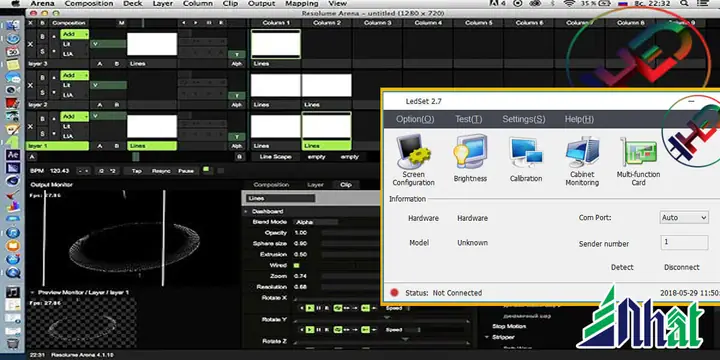
Task: Adjust the Opacity slider
Action: pyautogui.click(x=351, y=233)
